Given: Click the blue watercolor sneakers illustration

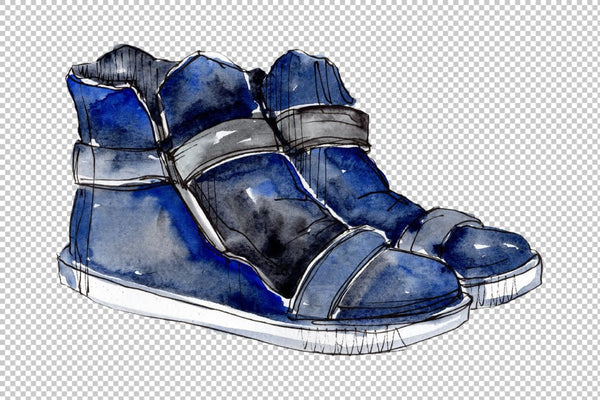Looking at the screenshot, I should click(x=300, y=200).
